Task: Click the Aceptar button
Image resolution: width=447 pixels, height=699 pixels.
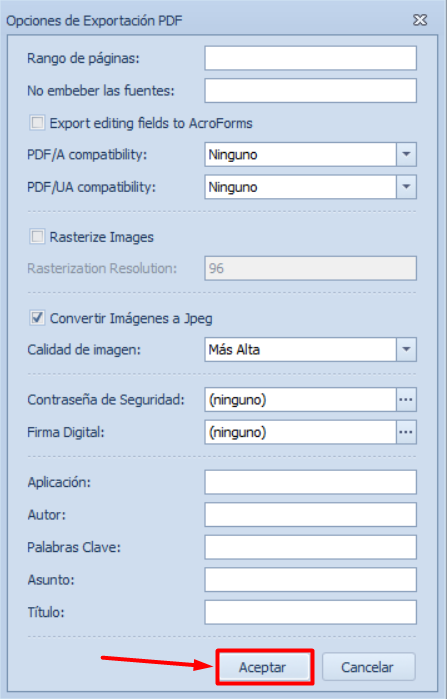Action: coord(265,667)
